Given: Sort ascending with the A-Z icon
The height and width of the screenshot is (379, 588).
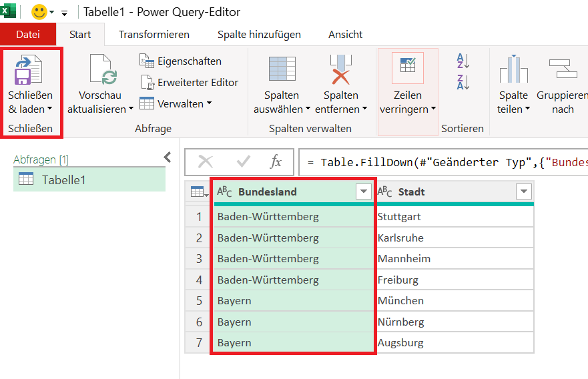Looking at the screenshot, I should [463, 61].
